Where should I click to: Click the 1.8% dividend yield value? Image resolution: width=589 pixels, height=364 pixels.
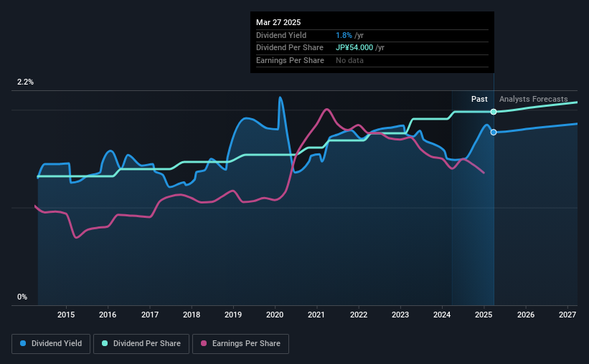coord(344,35)
